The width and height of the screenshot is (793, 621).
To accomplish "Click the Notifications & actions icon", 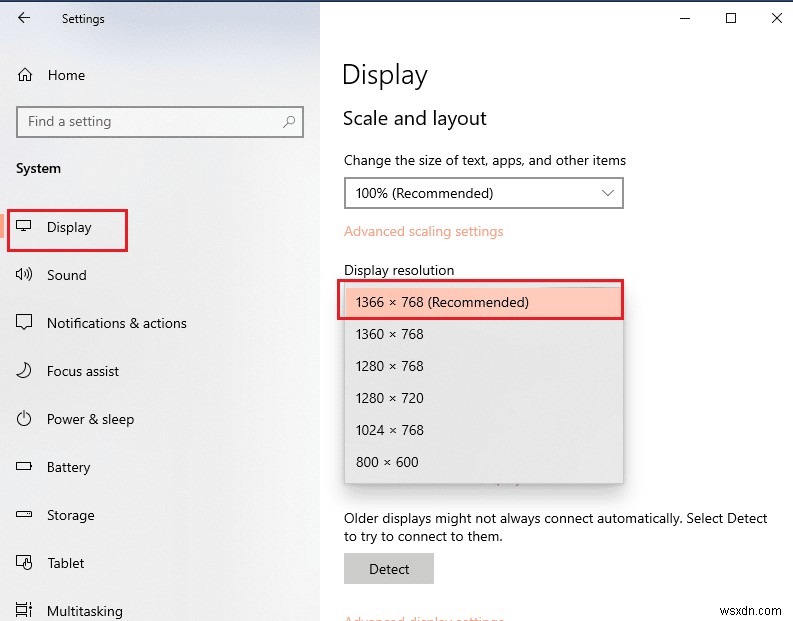I will 25,323.
